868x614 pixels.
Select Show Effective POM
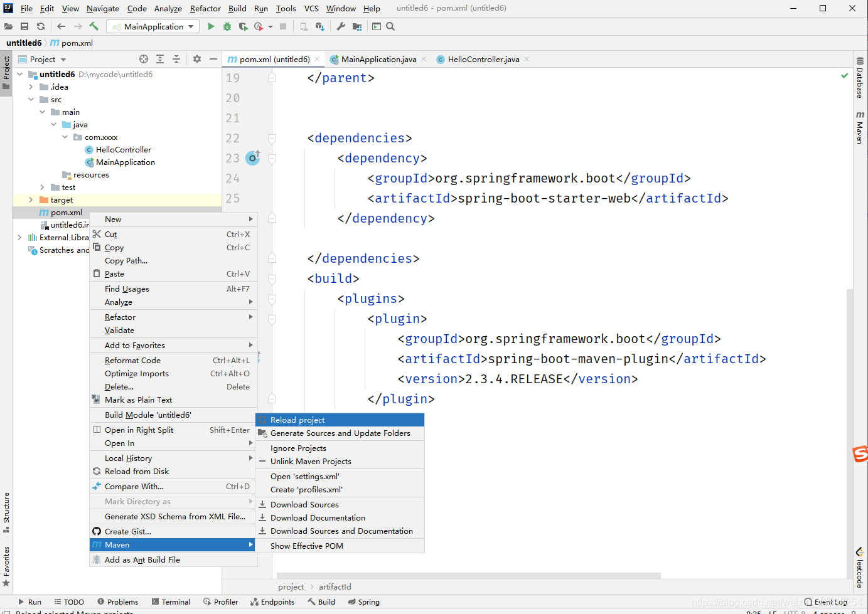tap(340, 546)
